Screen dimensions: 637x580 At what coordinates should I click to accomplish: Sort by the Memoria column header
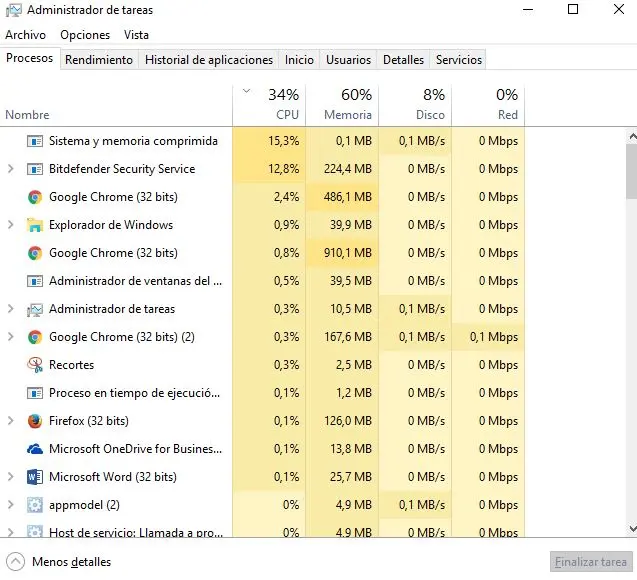[x=342, y=106]
